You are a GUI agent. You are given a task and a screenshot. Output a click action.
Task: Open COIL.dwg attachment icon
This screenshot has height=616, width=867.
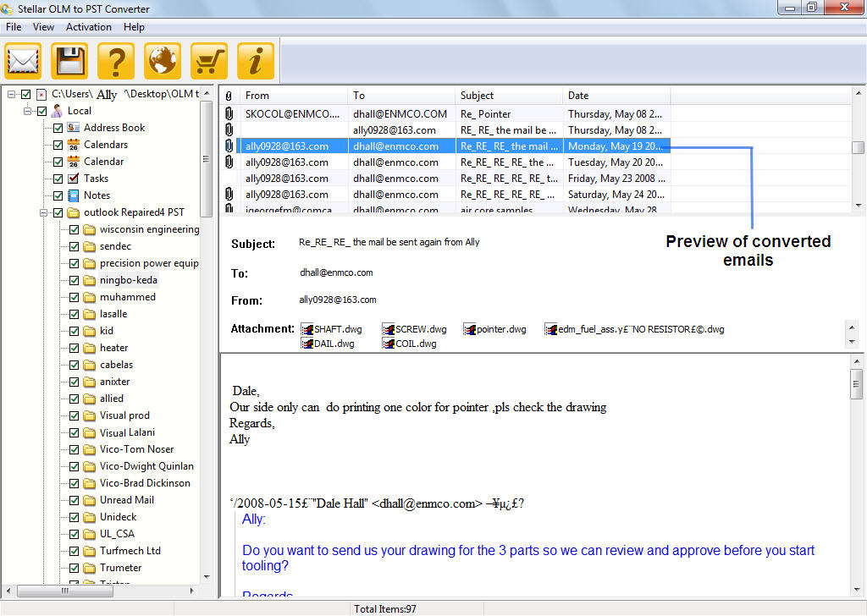click(x=388, y=344)
